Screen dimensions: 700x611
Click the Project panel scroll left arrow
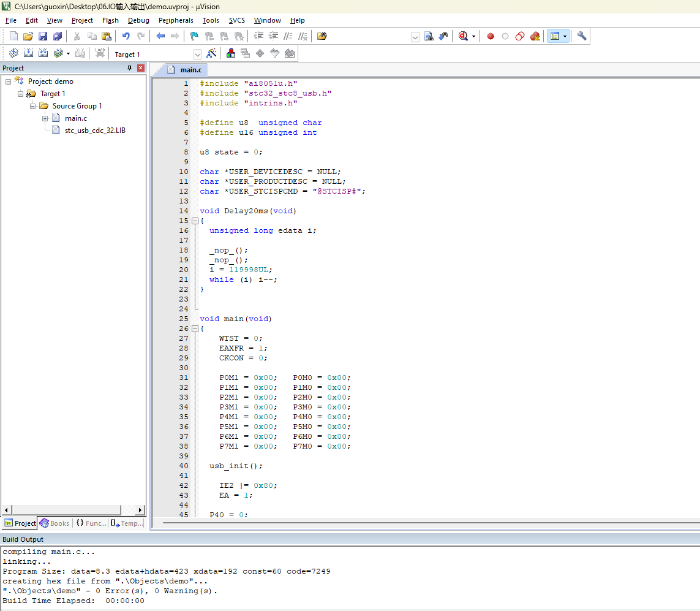[x=6, y=510]
